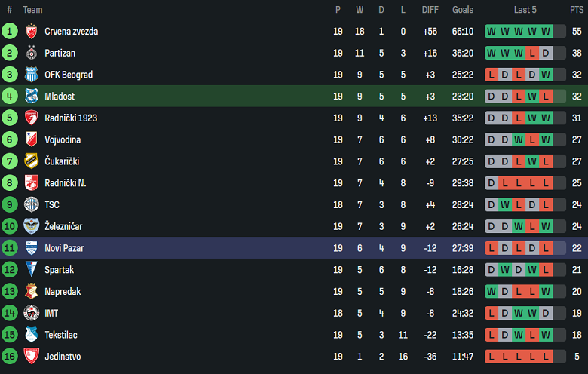This screenshot has width=588, height=374.
Task: Click the IMT club crest
Action: pyautogui.click(x=32, y=314)
